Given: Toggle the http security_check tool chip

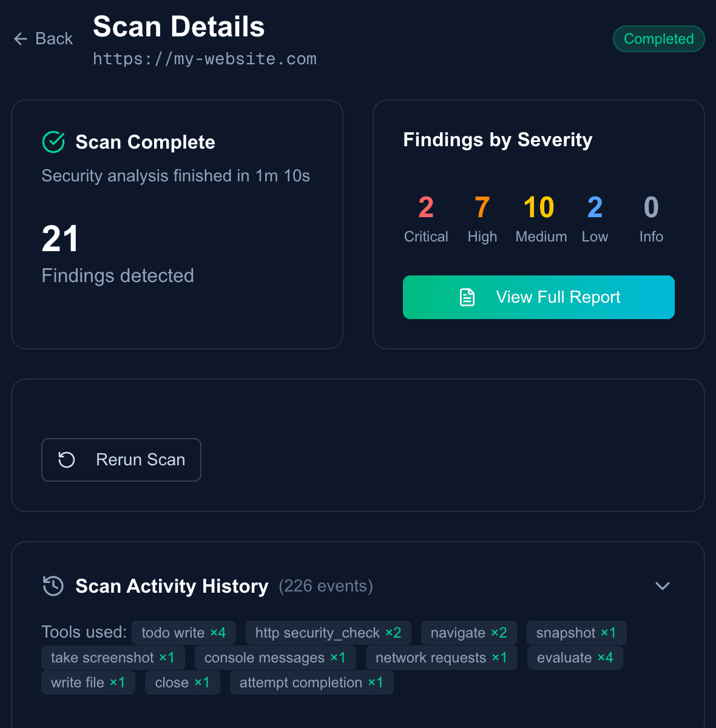Looking at the screenshot, I should [328, 633].
